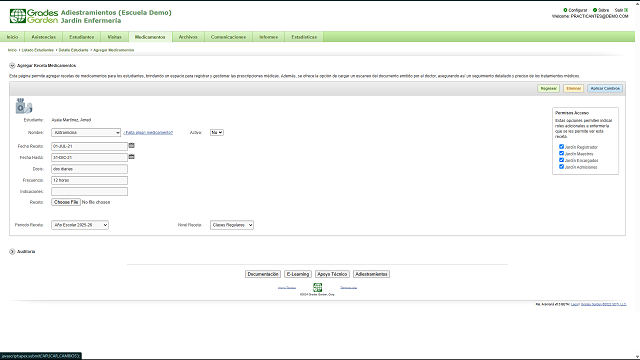
Task: Click Listado Estudiantes breadcrumb
Action: coord(38,50)
